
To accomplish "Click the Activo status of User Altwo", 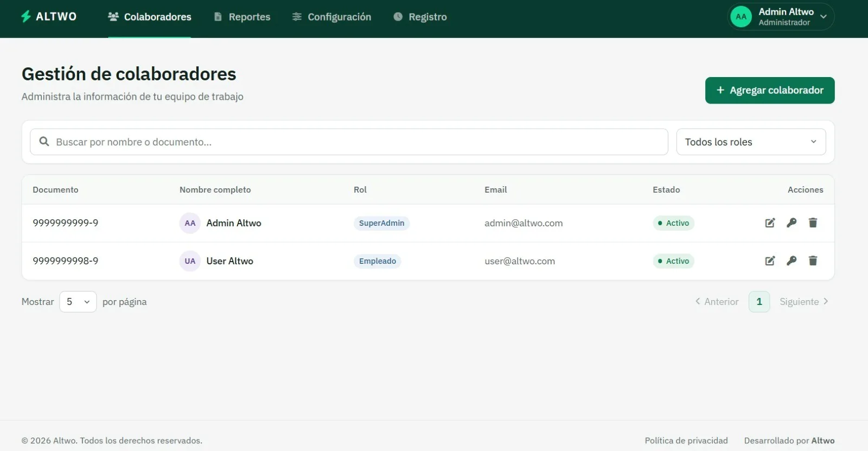I will coord(673,261).
